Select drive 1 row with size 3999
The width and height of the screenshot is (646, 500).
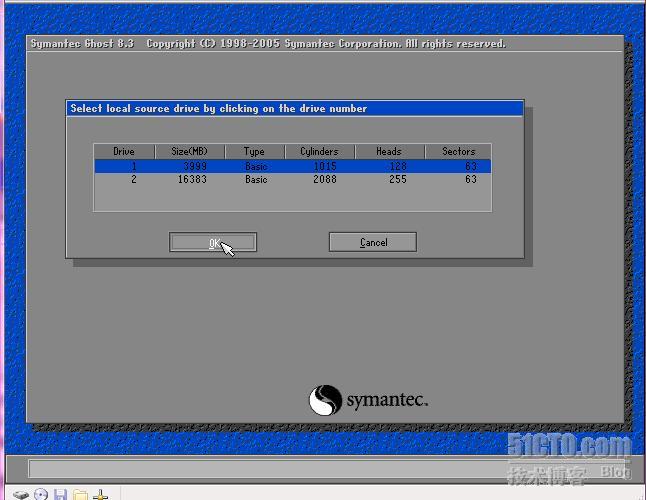[293, 166]
